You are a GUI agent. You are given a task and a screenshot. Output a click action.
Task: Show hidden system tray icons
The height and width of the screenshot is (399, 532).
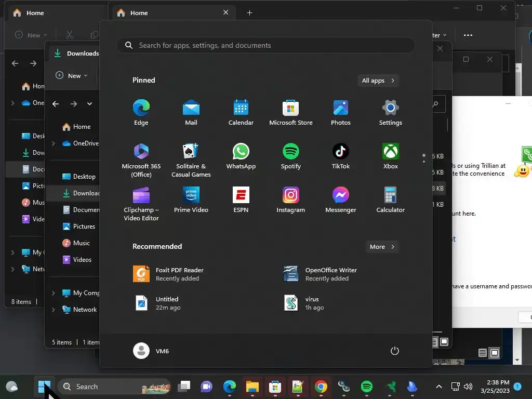pos(438,387)
